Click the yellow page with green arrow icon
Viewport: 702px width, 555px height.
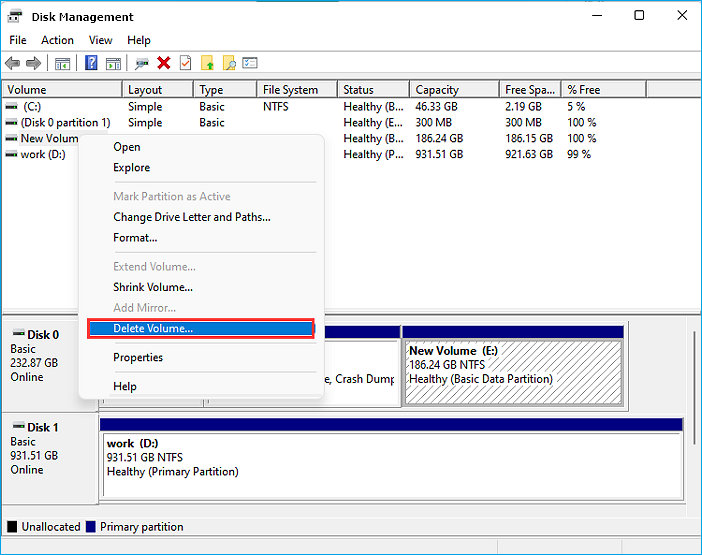pos(208,63)
